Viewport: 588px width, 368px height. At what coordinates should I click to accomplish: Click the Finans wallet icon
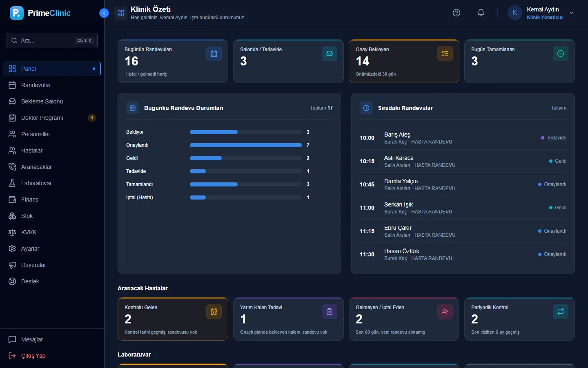[x=12, y=200]
